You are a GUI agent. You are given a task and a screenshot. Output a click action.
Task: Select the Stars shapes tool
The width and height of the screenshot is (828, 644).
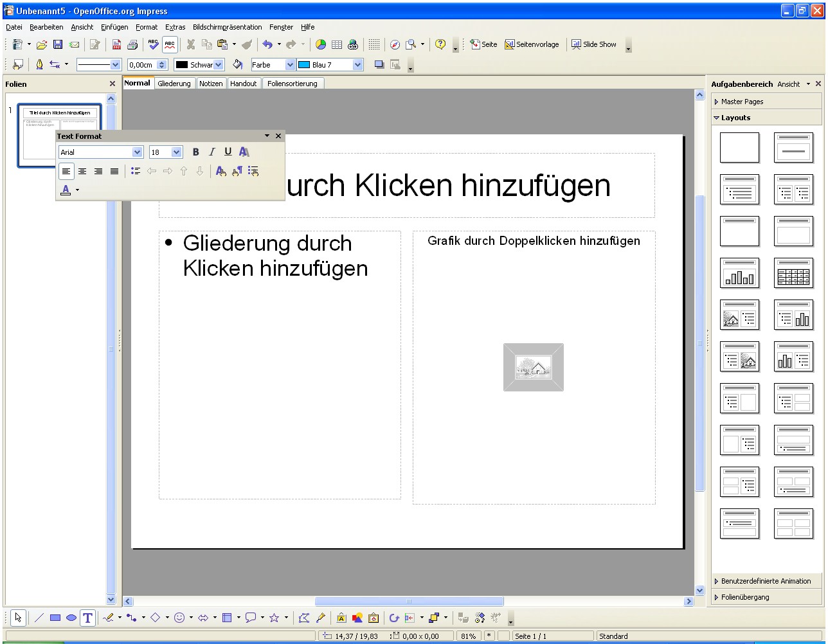click(274, 618)
